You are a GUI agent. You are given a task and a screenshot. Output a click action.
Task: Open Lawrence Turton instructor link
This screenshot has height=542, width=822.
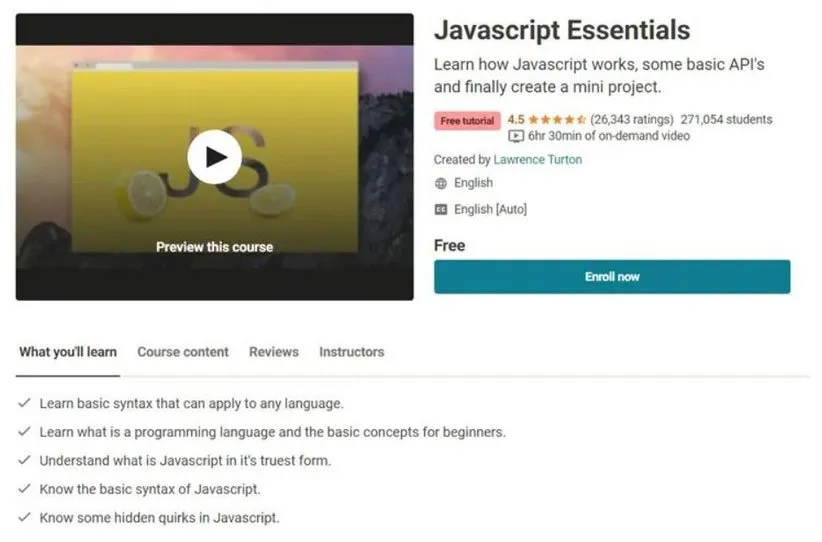coord(537,159)
